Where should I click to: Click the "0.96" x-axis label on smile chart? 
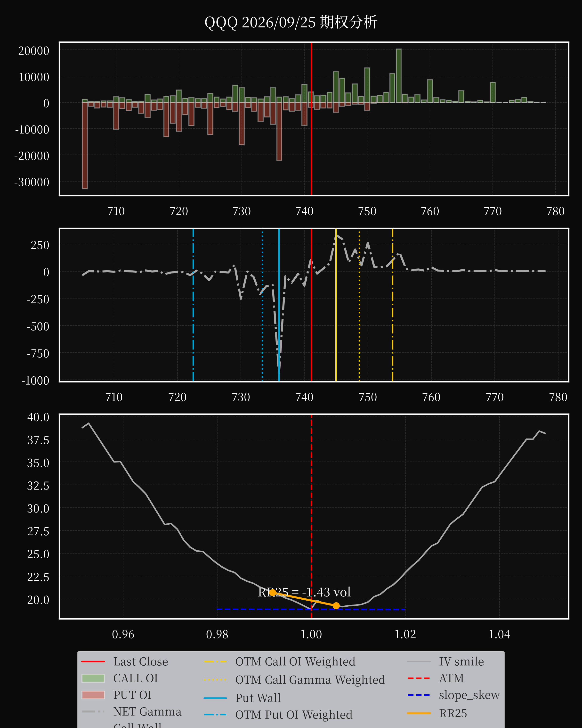[123, 635]
